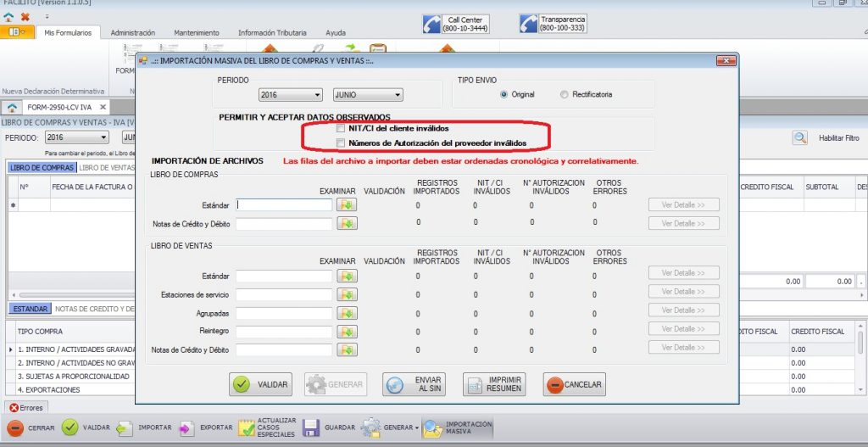868x447 pixels.
Task: Click the VALIDAR button in dialog
Action: click(260, 384)
